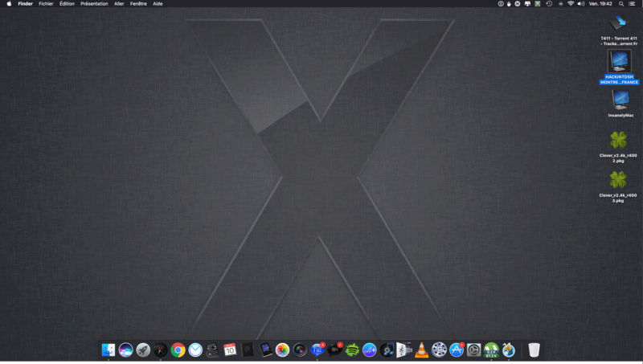Open Finder from the Dock
Screen dimensions: 643x364
tap(109, 350)
